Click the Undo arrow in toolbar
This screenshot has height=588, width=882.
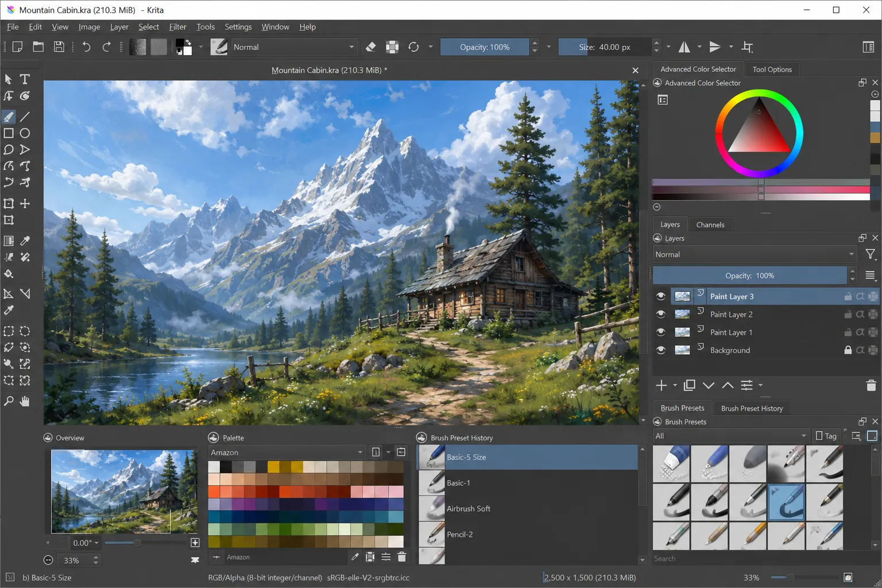click(x=86, y=47)
